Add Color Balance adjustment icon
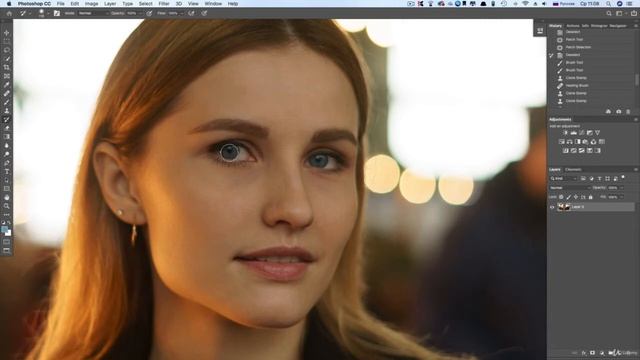This screenshot has width=640, height=360. pyautogui.click(x=569, y=142)
